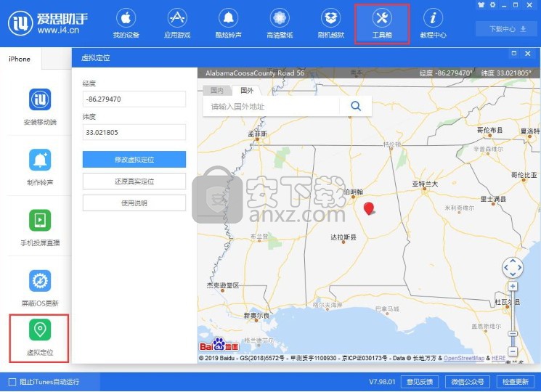Screen dimensions: 541x392
Task: Open the skin shirt icon in title bar
Action: (x=481, y=5)
